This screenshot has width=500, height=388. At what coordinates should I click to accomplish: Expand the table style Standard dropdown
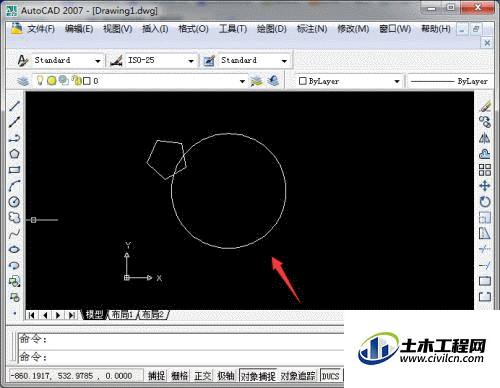[x=284, y=61]
